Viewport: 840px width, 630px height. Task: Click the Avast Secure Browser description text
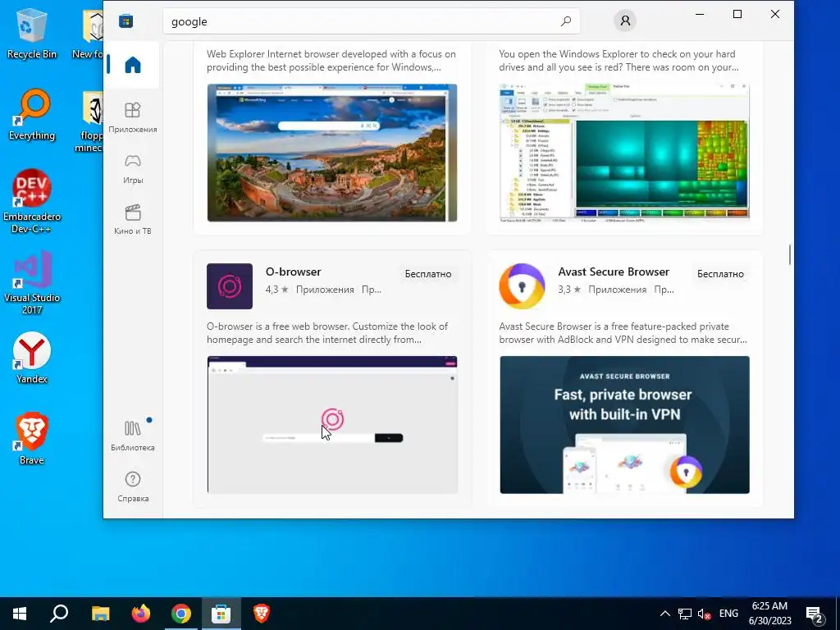(x=623, y=333)
